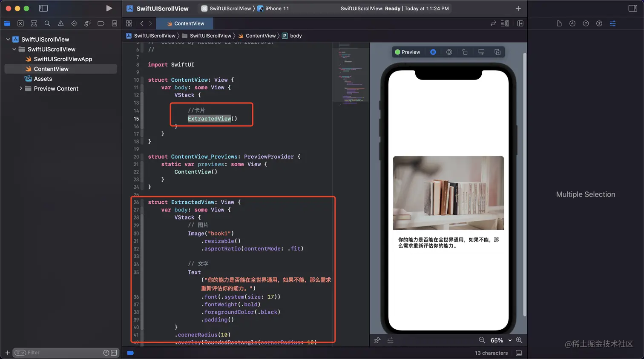Zoom out the preview canvas
644x359 pixels.
click(482, 340)
